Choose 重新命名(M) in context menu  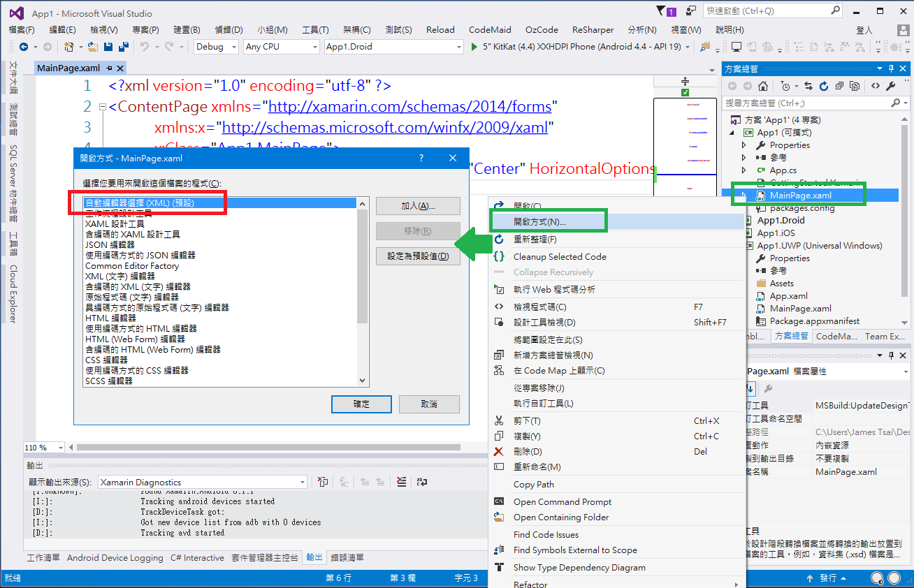click(x=537, y=467)
